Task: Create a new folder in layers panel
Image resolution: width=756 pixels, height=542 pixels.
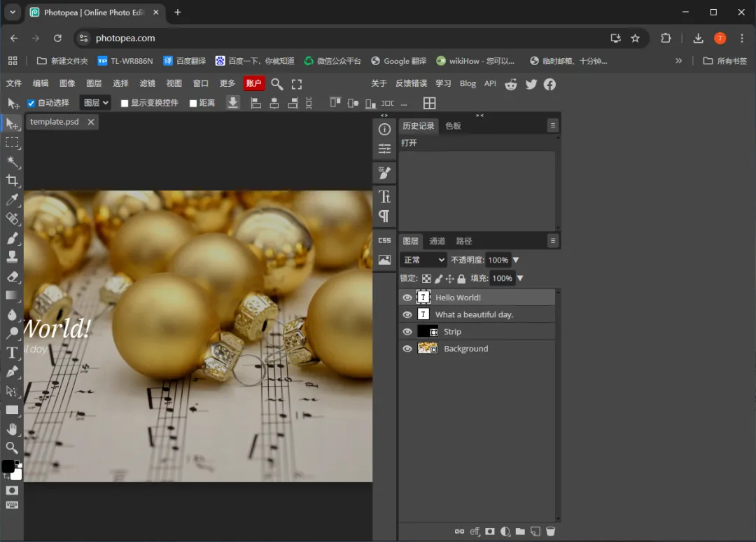Action: 520,531
